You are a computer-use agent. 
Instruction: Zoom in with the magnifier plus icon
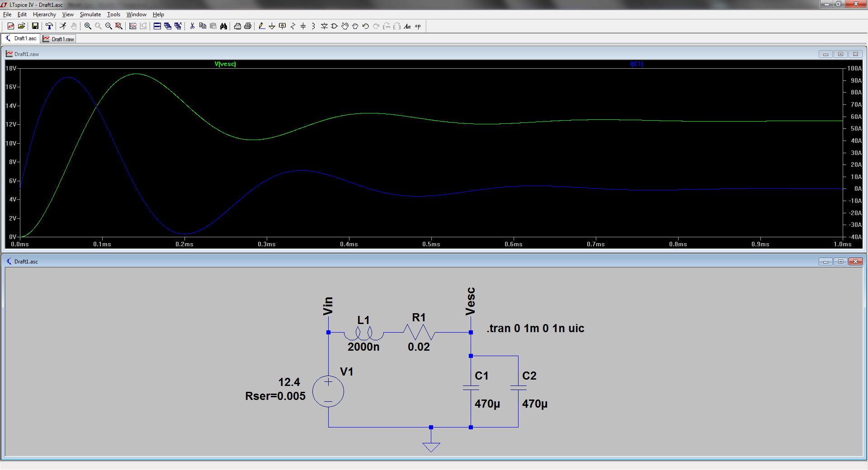88,26
